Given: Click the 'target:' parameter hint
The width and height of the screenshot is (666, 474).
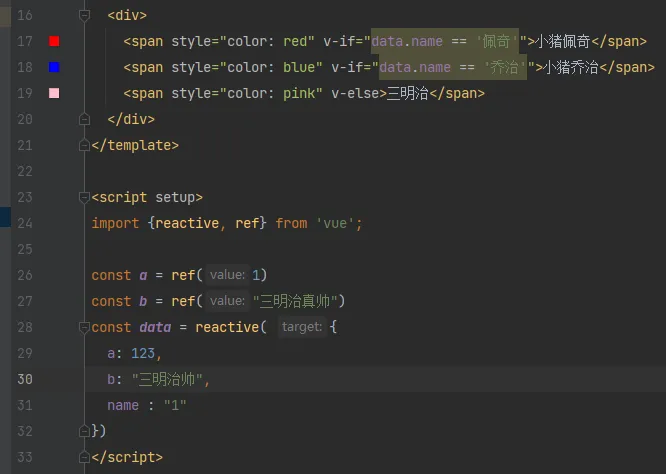Looking at the screenshot, I should pyautogui.click(x=302, y=327).
